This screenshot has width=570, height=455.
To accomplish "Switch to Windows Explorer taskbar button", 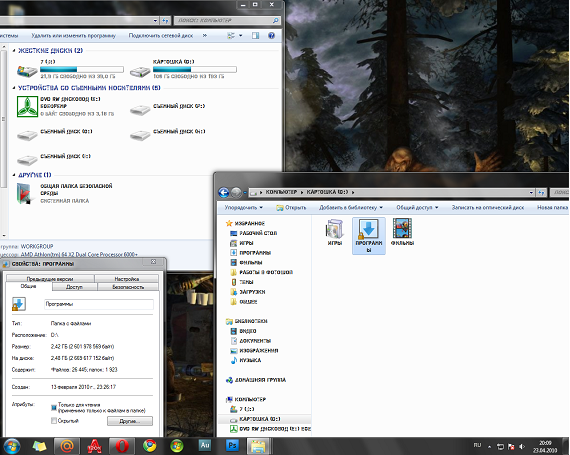I will [258, 446].
